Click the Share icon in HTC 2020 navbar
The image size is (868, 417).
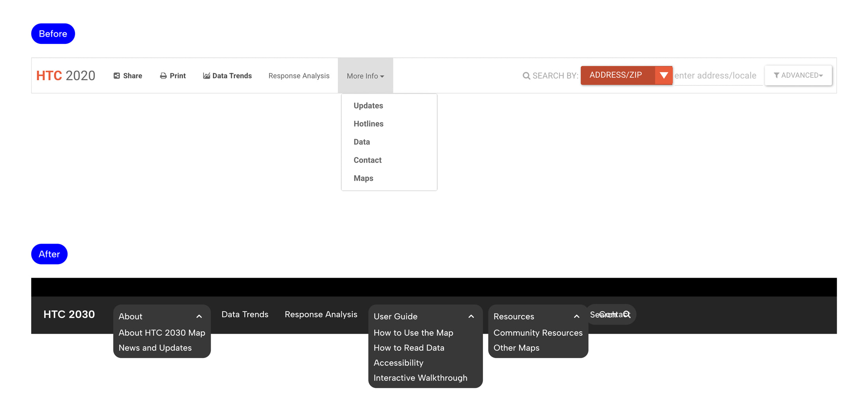[x=117, y=76]
